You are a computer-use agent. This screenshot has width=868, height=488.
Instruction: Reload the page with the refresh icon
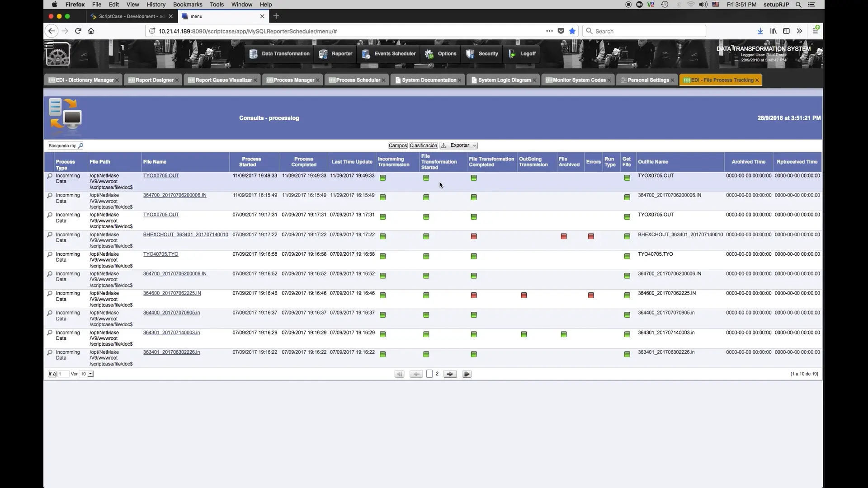pyautogui.click(x=78, y=31)
